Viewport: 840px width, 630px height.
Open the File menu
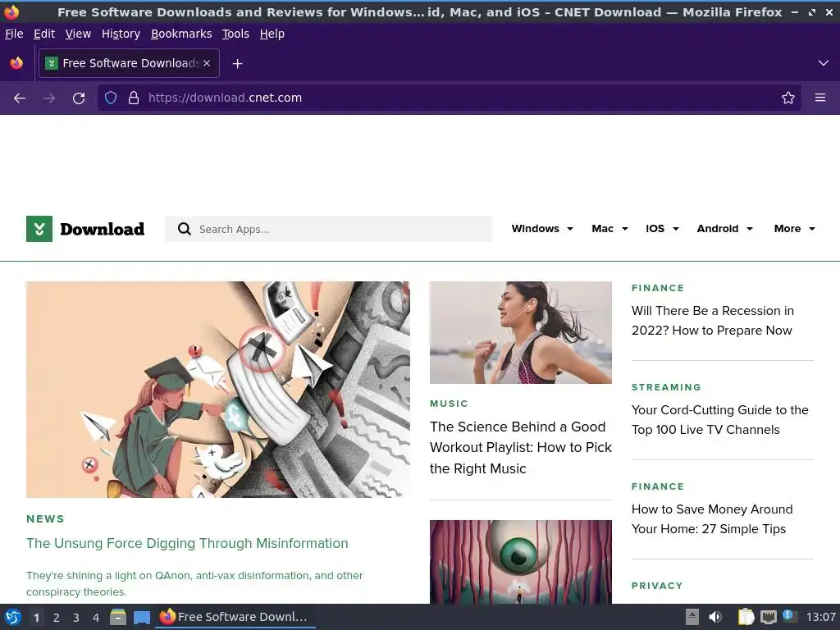coord(14,34)
